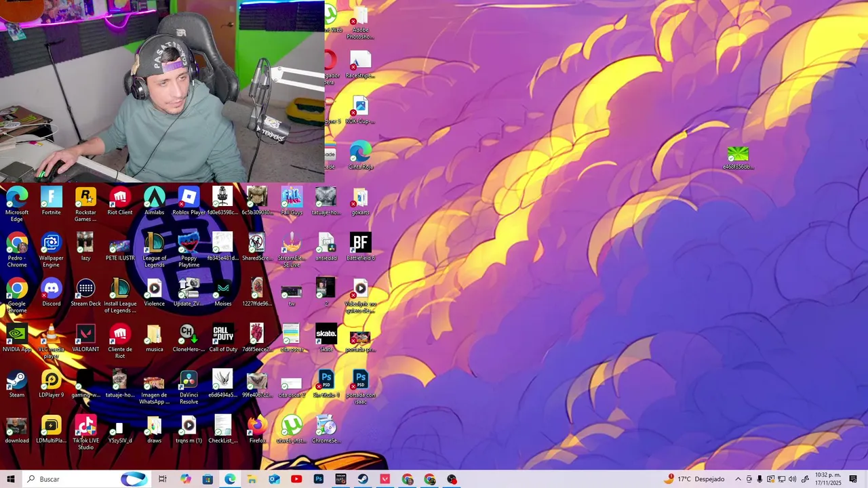Open File Explorer from the taskbar

[x=252, y=479]
